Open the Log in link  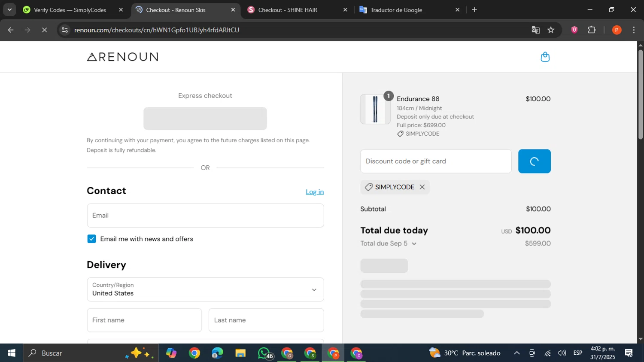click(x=315, y=192)
